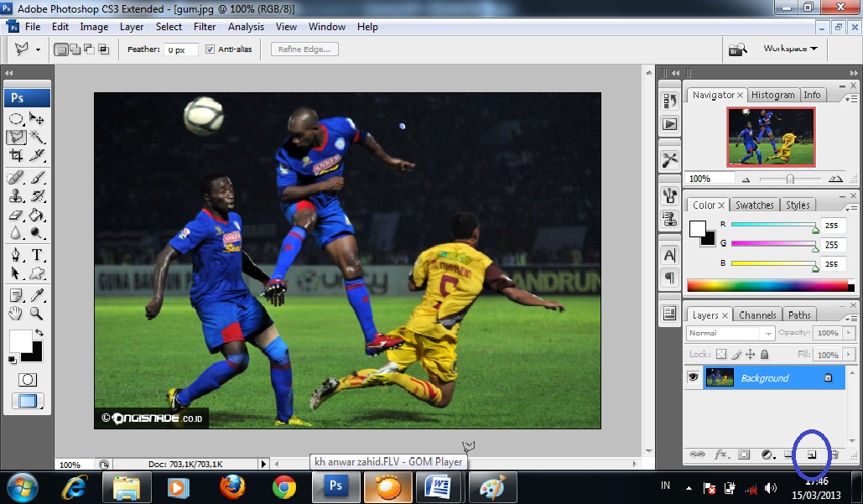Switch to the Swatches tab
The image size is (863, 504).
click(x=755, y=205)
